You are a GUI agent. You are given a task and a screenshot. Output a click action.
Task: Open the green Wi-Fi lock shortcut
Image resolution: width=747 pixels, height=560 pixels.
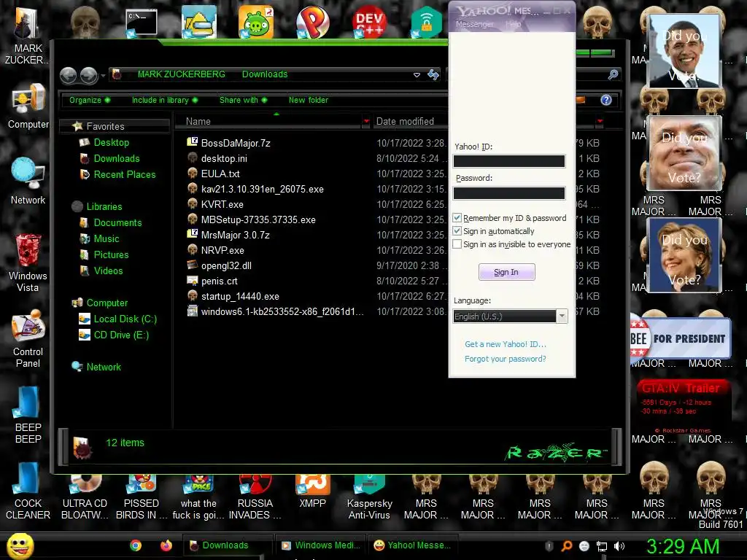pyautogui.click(x=426, y=22)
